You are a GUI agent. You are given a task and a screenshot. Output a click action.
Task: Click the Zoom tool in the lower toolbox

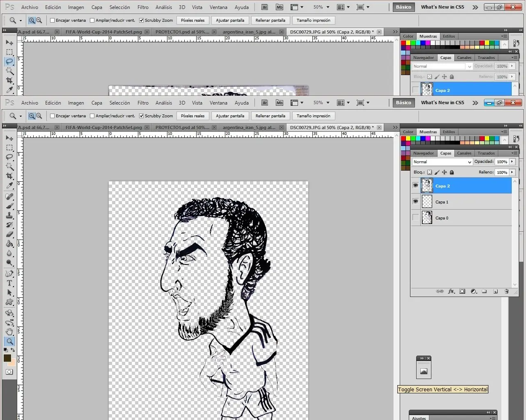click(x=9, y=341)
